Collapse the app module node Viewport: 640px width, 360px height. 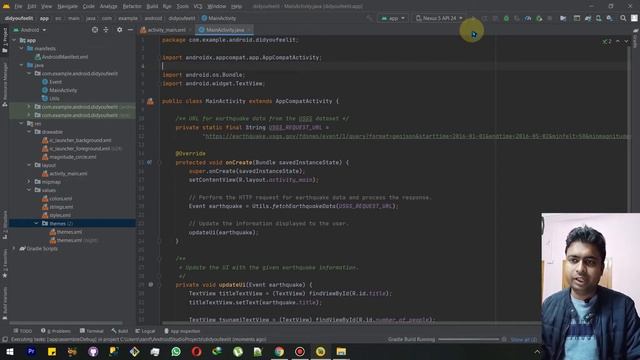[x=14, y=40]
